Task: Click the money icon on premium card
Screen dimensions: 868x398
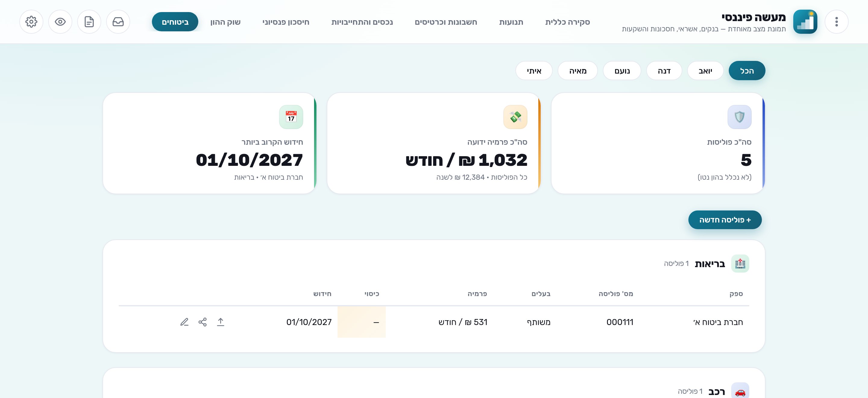Action: (x=515, y=117)
